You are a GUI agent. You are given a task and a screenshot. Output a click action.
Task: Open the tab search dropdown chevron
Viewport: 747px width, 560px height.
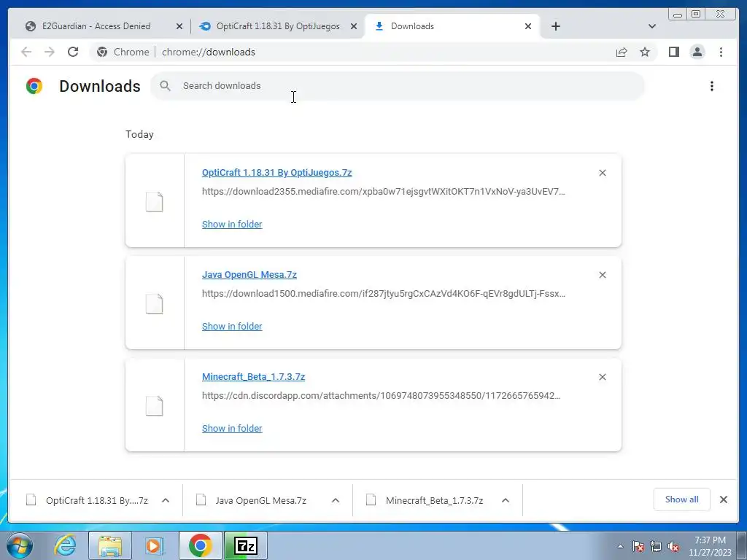(651, 26)
